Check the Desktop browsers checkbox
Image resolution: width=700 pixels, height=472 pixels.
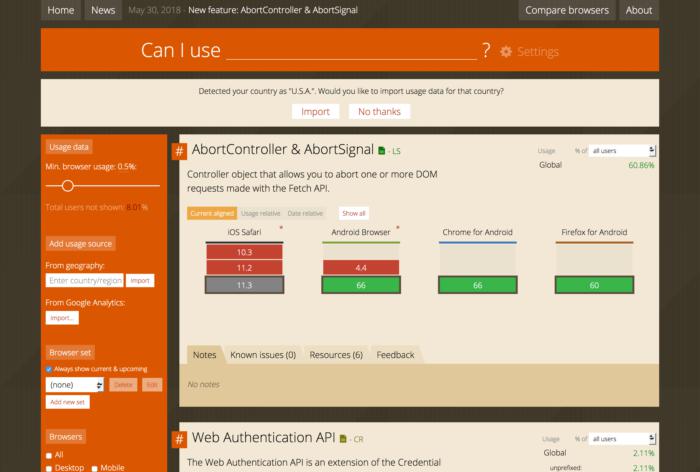tap(49, 468)
